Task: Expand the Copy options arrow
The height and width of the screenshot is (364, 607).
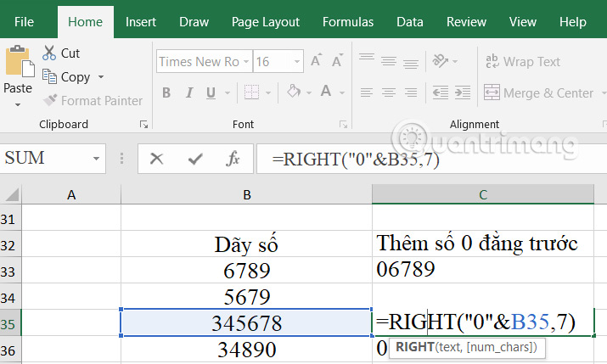Action: click(102, 77)
